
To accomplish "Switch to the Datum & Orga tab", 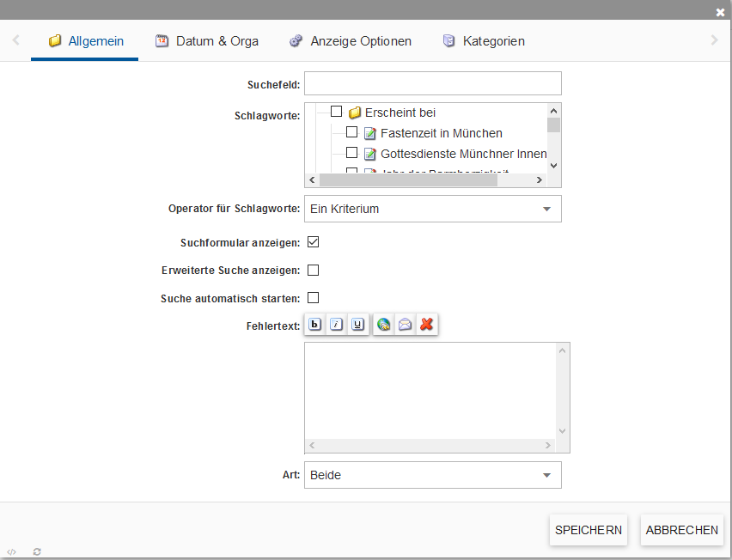I will pos(207,41).
